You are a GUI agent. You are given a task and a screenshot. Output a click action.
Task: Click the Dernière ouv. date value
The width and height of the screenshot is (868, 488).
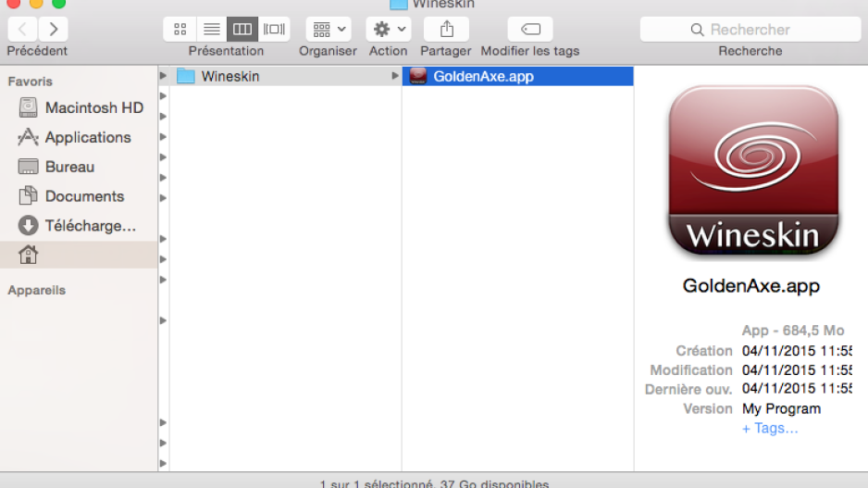click(x=797, y=389)
